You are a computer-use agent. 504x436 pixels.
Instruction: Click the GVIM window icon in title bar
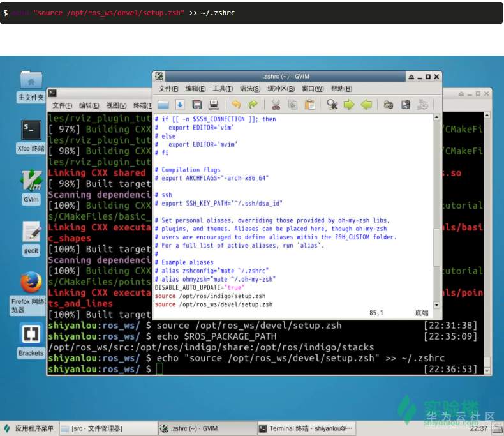coord(159,76)
